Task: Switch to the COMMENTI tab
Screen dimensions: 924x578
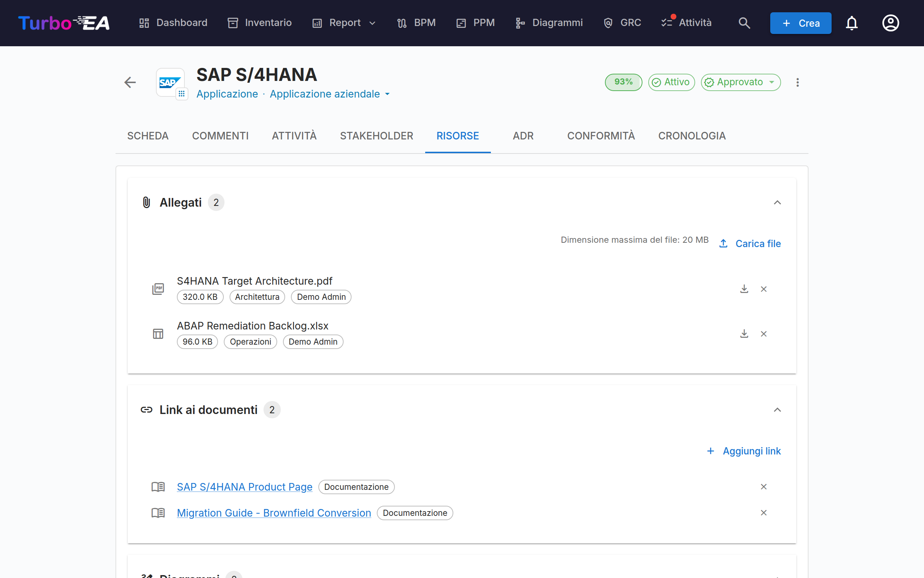Action: pyautogui.click(x=220, y=136)
